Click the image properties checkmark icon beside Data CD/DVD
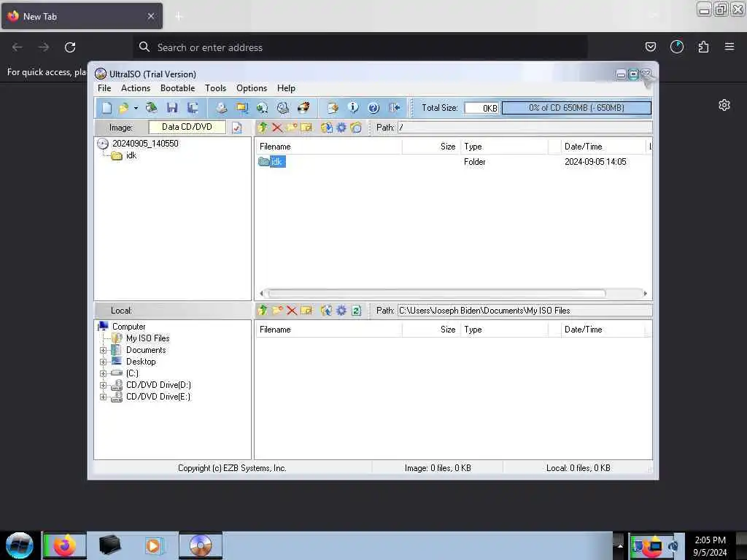This screenshot has width=747, height=560. [237, 128]
